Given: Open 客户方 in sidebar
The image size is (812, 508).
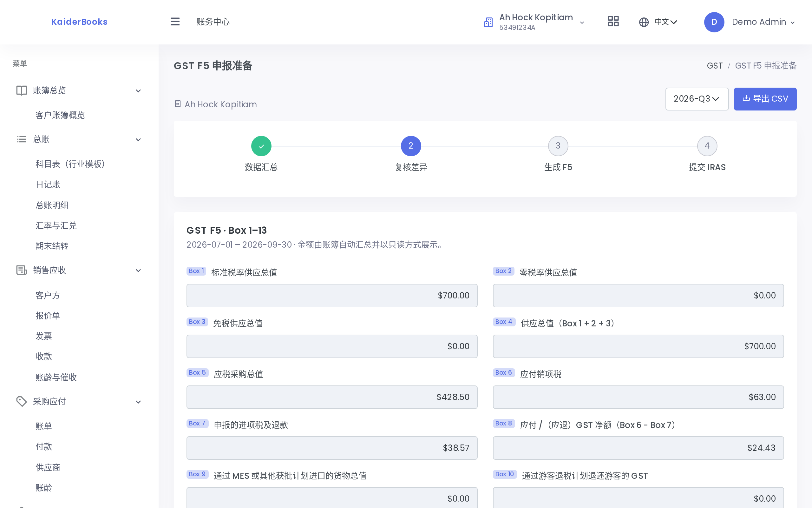Looking at the screenshot, I should click(48, 295).
